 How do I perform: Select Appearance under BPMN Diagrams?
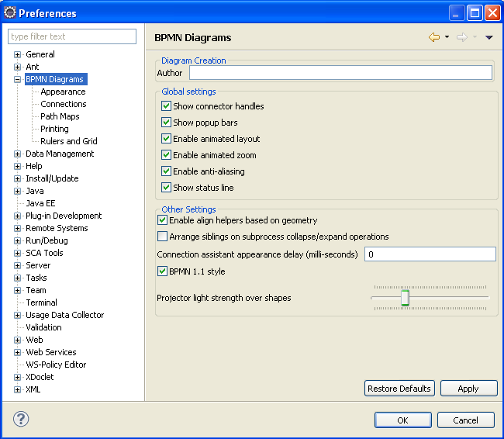click(x=63, y=92)
